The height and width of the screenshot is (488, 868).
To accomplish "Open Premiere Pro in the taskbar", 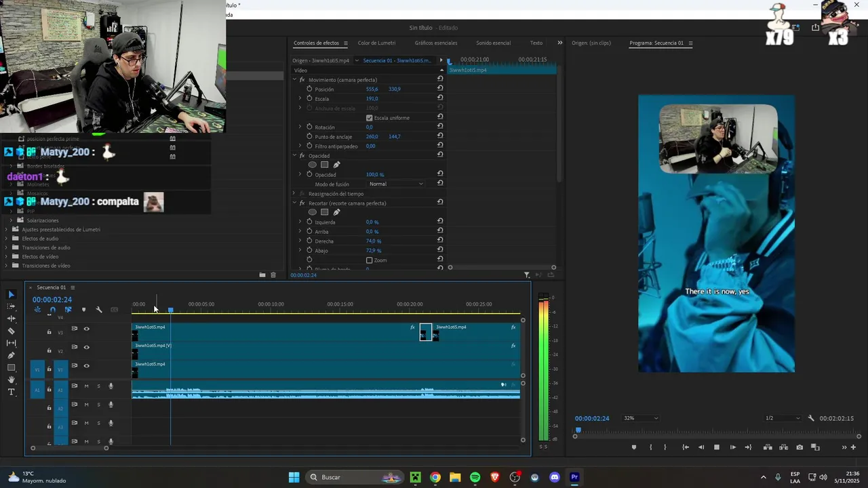I will [x=574, y=477].
